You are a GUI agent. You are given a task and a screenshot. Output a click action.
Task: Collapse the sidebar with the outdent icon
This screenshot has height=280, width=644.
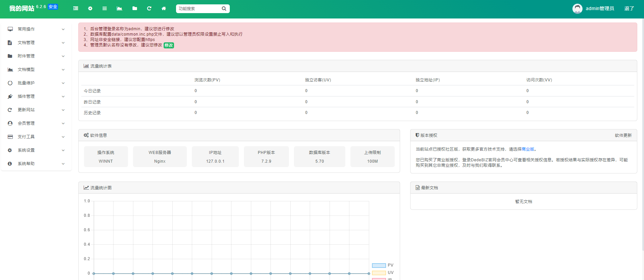point(76,8)
